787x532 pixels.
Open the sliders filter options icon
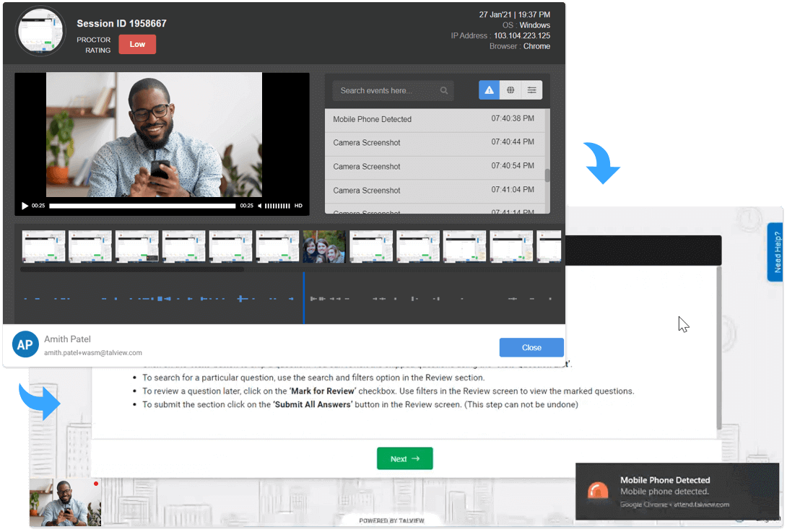[x=531, y=90]
